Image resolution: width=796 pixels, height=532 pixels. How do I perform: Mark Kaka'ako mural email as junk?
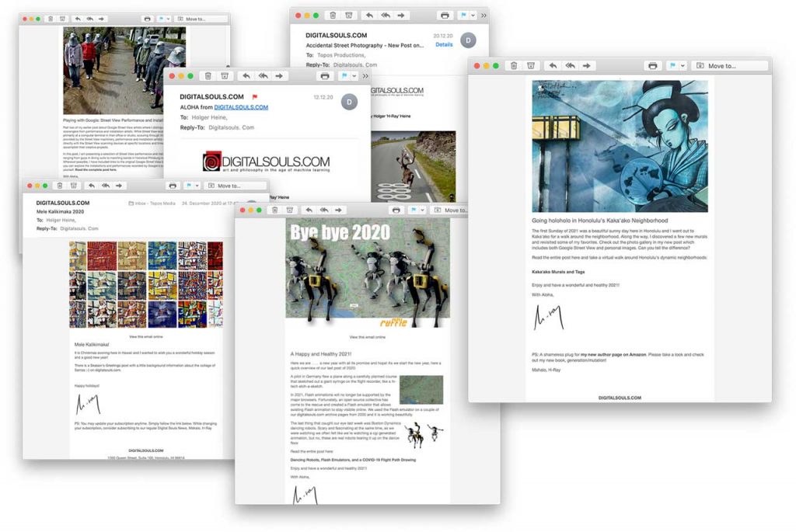[530, 65]
